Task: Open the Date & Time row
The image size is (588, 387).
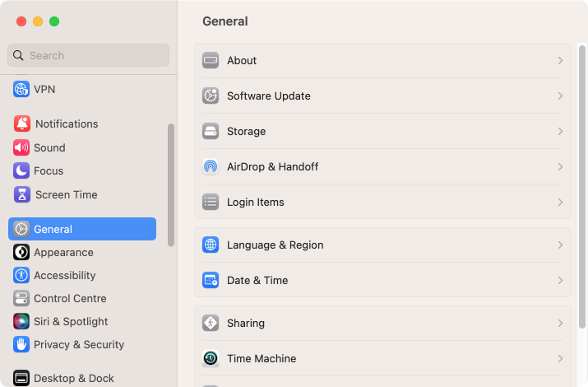Action: click(x=382, y=281)
